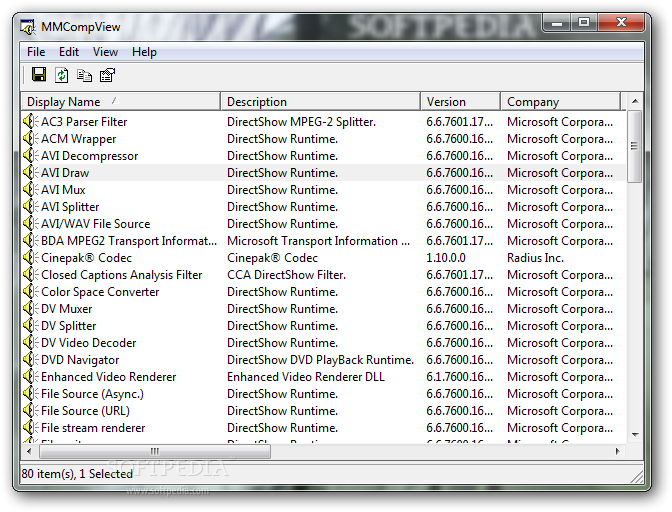The width and height of the screenshot is (672, 512).
Task: Select the AVI/WAV File Source row name
Action: click(x=96, y=224)
